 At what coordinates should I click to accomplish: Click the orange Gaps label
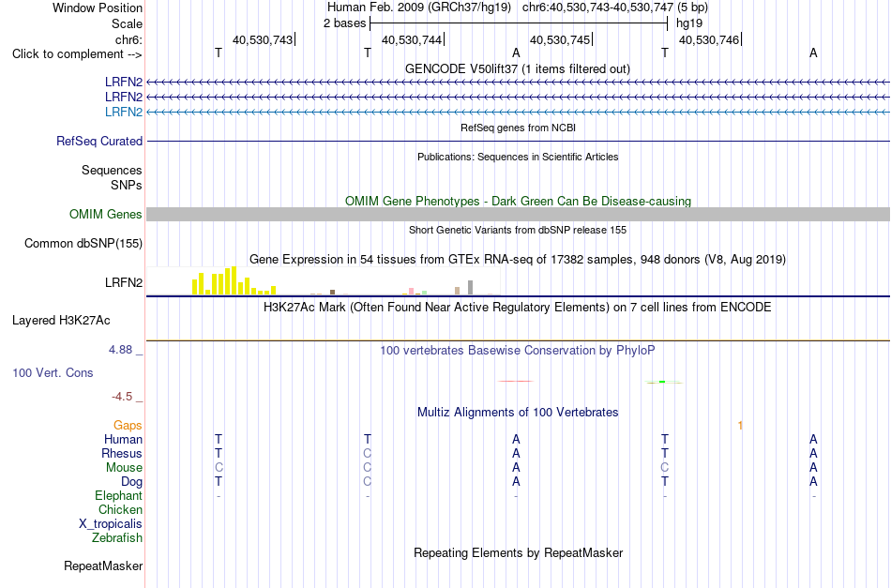(x=128, y=425)
